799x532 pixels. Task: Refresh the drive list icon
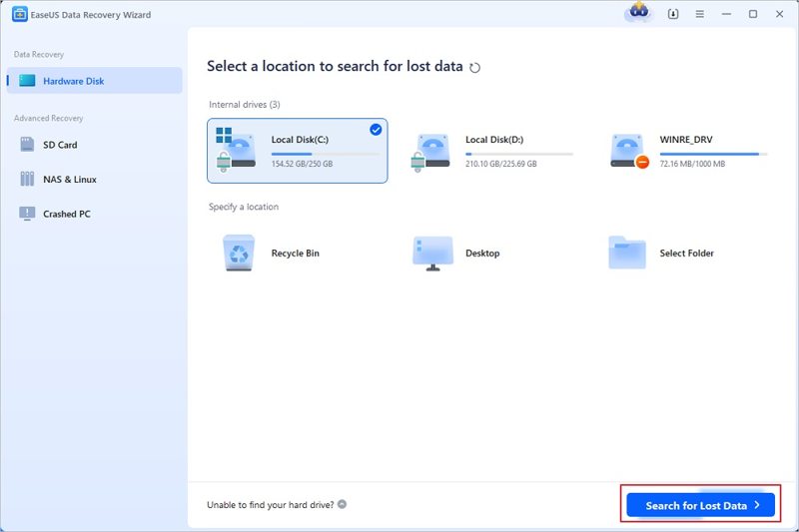click(x=475, y=68)
